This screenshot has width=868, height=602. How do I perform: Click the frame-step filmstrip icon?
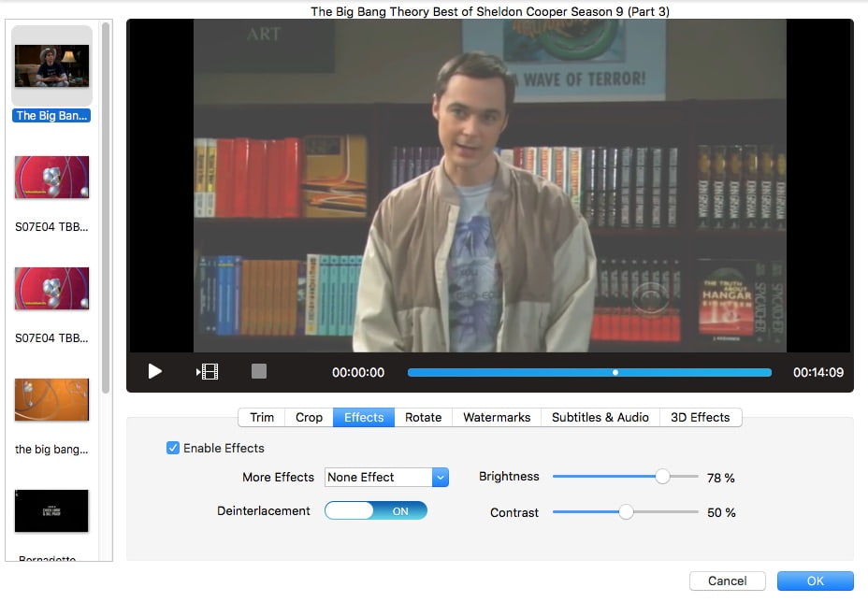208,372
